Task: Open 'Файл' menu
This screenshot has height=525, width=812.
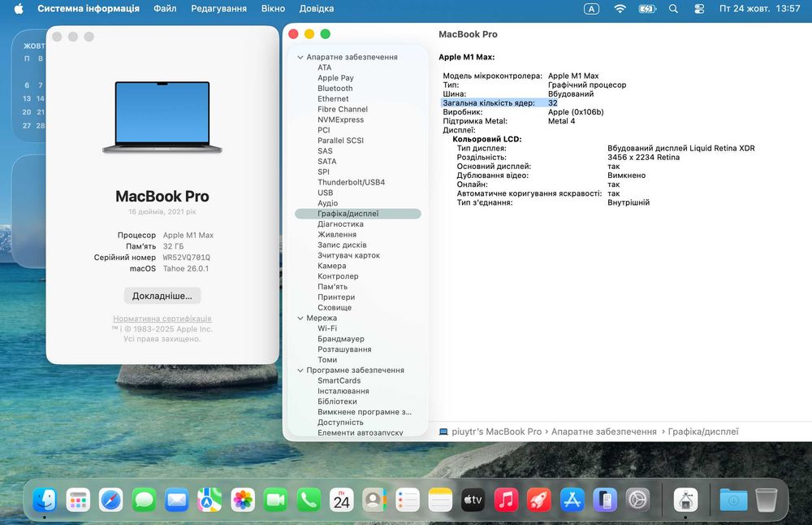Action: coord(165,8)
